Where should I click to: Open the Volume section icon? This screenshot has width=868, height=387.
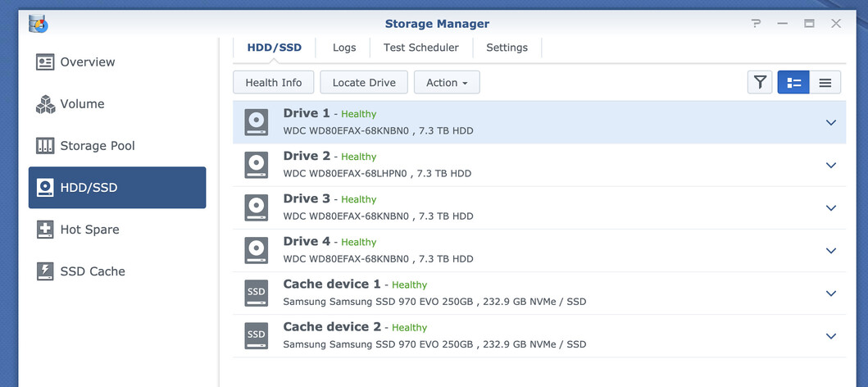(45, 104)
